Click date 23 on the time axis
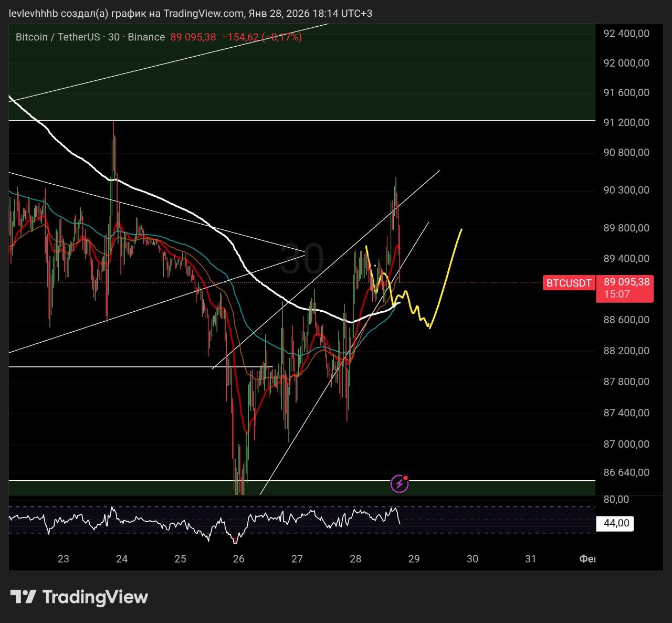672x623 pixels. tap(63, 559)
